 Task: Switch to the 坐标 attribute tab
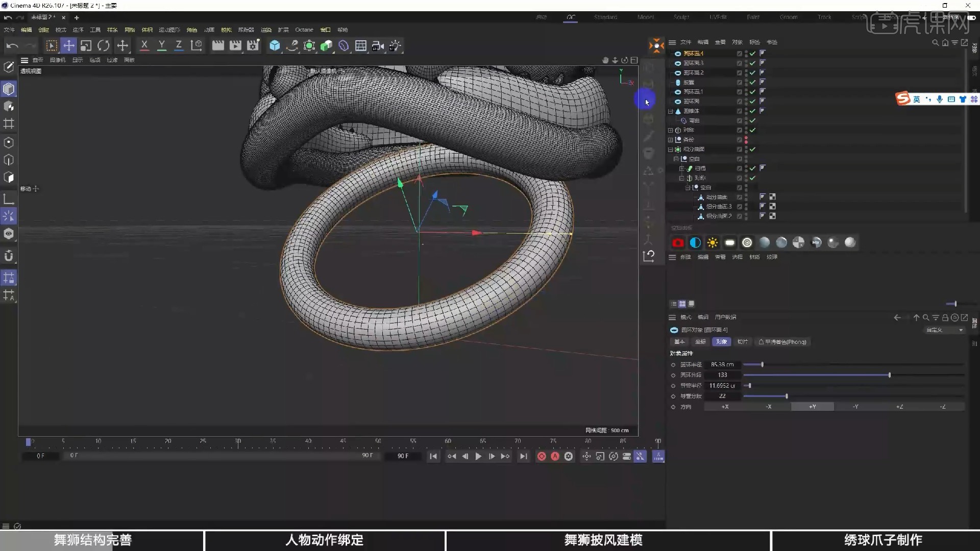[700, 342]
